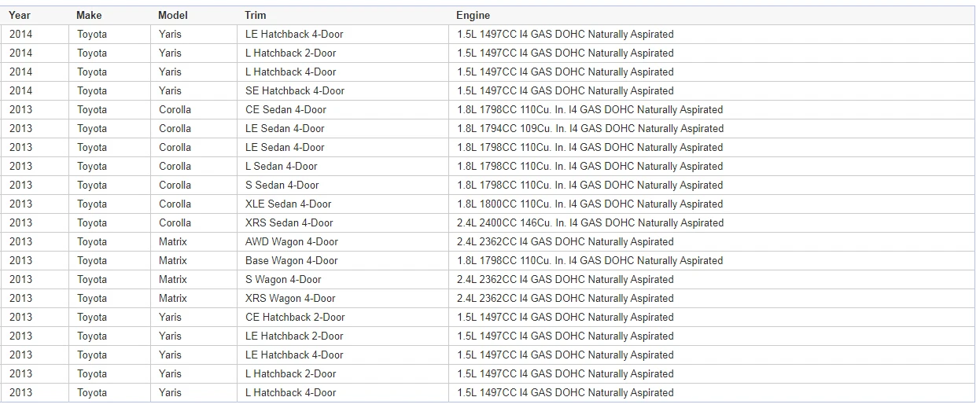980x408 pixels.
Task: Click the L Sedan 4-Door trim cell
Action: 282,166
